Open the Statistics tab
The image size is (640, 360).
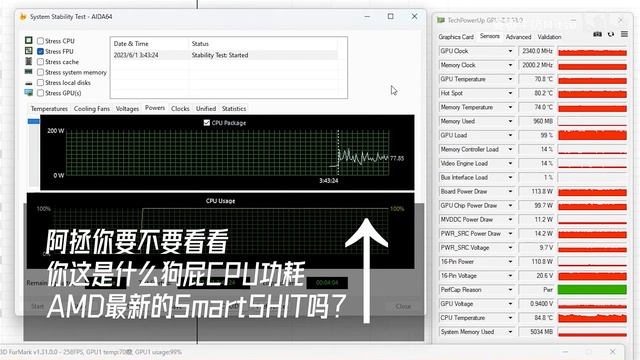pyautogui.click(x=234, y=109)
